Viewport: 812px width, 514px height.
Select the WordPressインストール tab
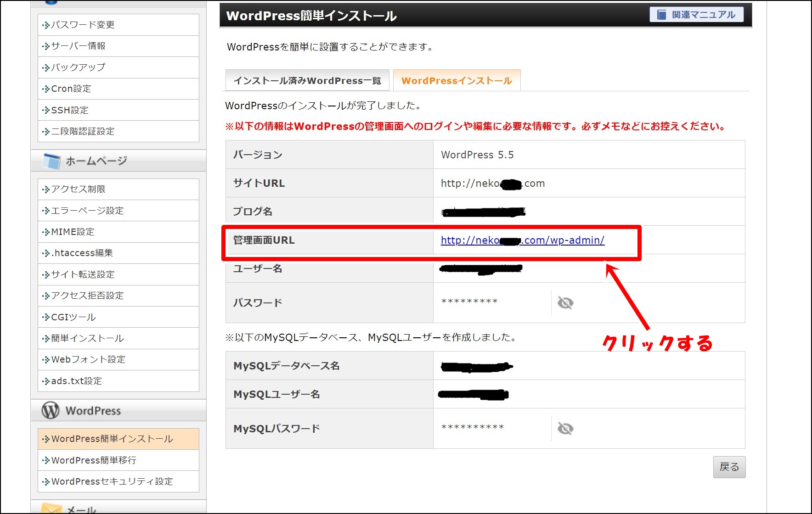tap(457, 81)
